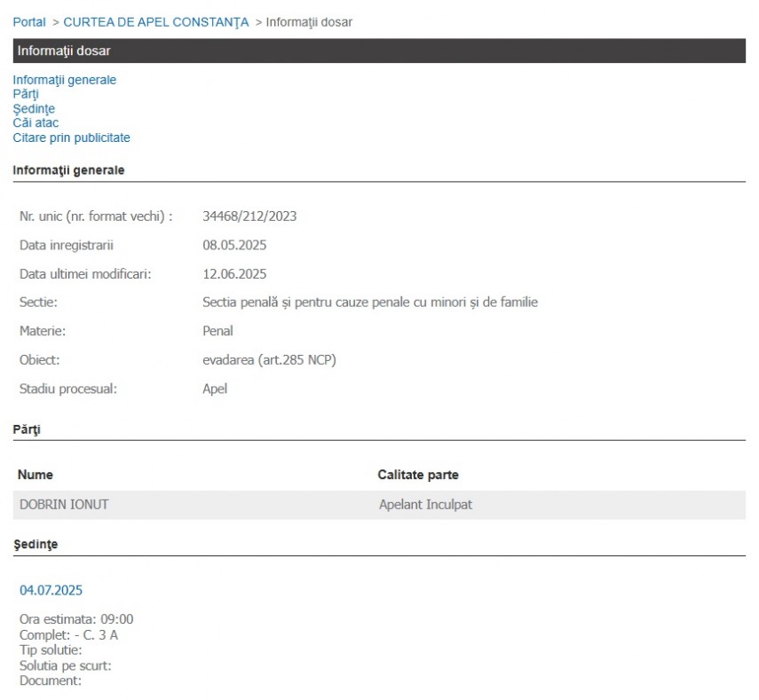Open the Citare prin publicitate link
This screenshot has height=700, width=759.
(72, 138)
